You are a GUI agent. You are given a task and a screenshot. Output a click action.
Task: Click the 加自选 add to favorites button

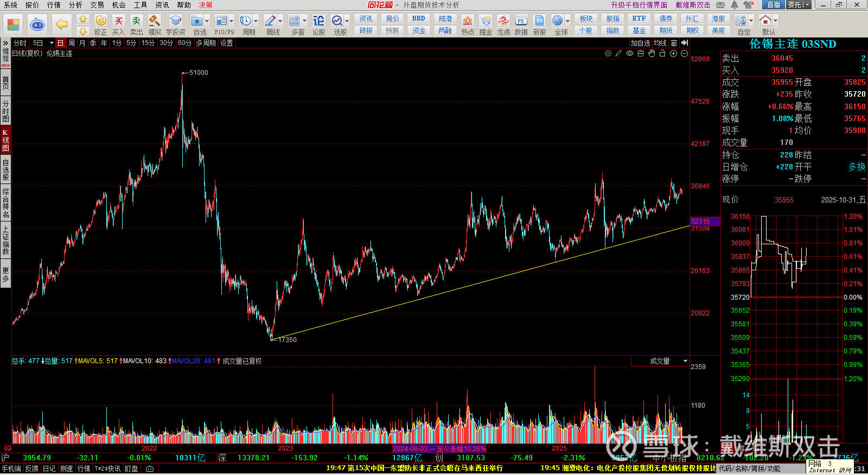click(x=640, y=43)
